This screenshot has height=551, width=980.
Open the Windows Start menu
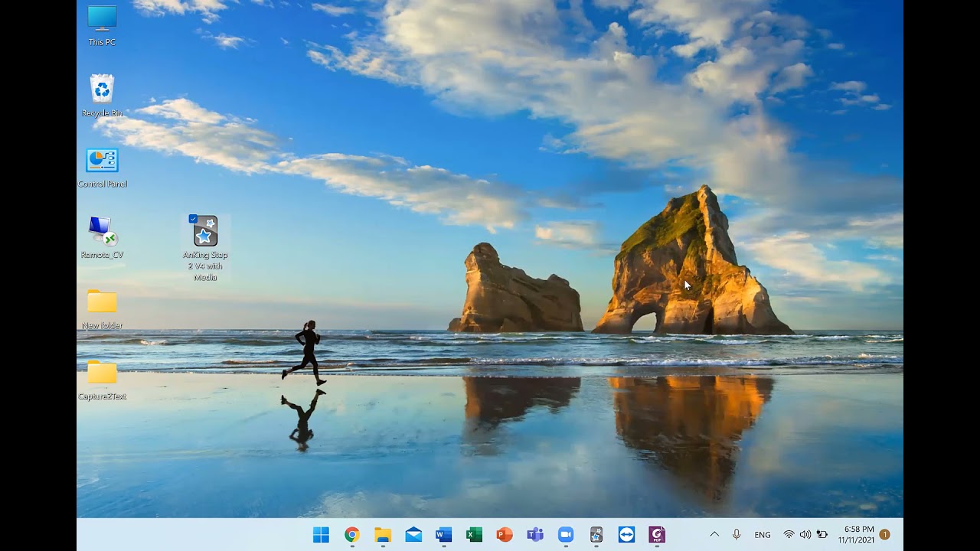[x=321, y=535]
